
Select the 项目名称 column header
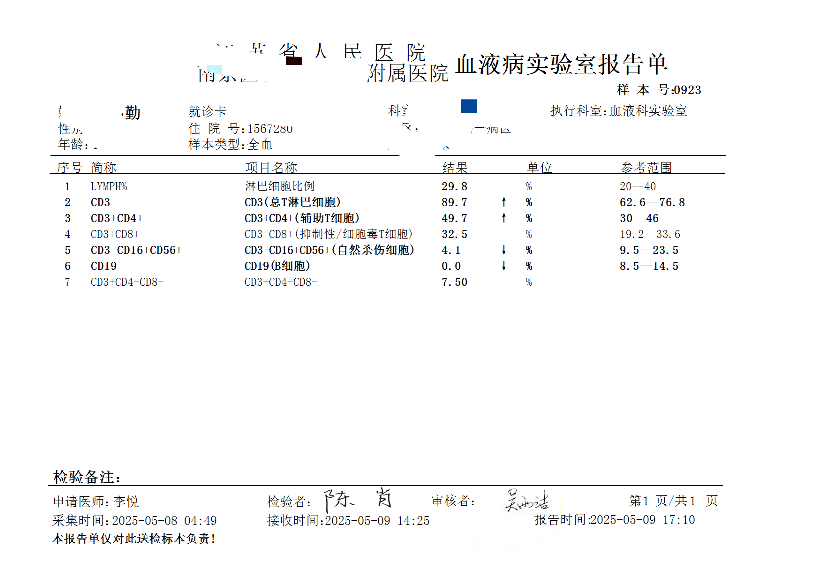pyautogui.click(x=271, y=168)
